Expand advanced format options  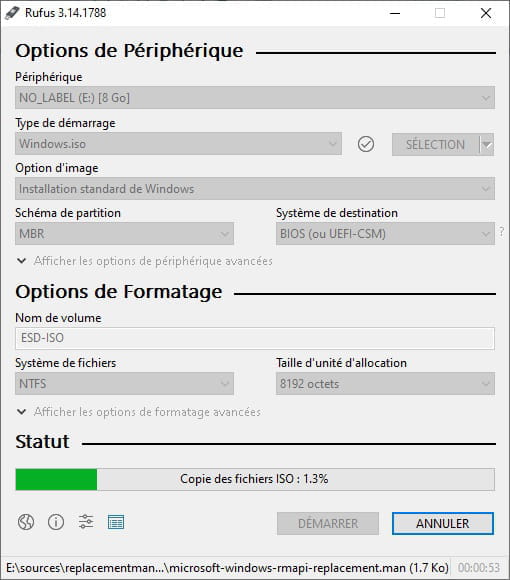[x=139, y=412]
